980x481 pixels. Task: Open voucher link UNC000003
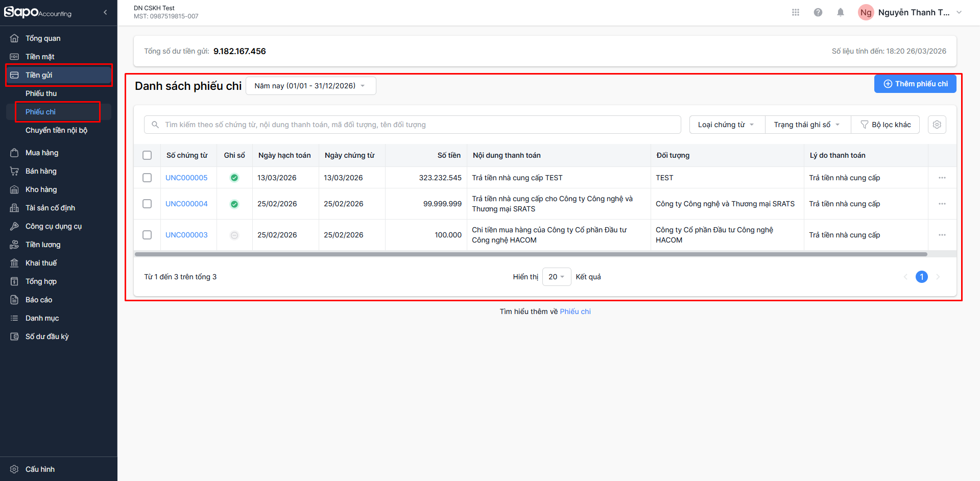[186, 235]
